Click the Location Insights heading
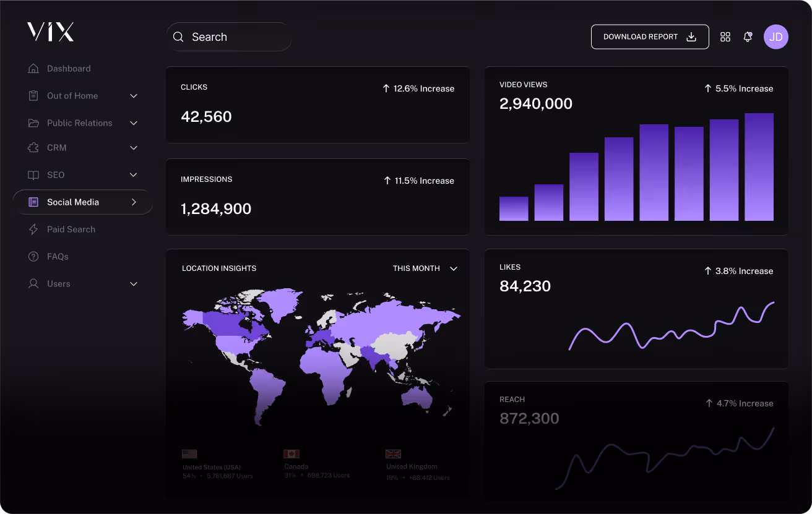 point(219,268)
